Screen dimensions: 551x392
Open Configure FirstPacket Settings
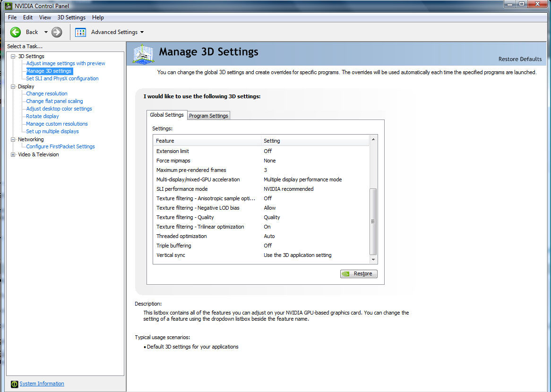pyautogui.click(x=60, y=146)
